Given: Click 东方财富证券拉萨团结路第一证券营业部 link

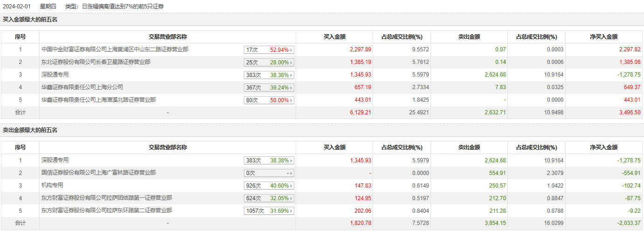Looking at the screenshot, I should pyautogui.click(x=107, y=198).
